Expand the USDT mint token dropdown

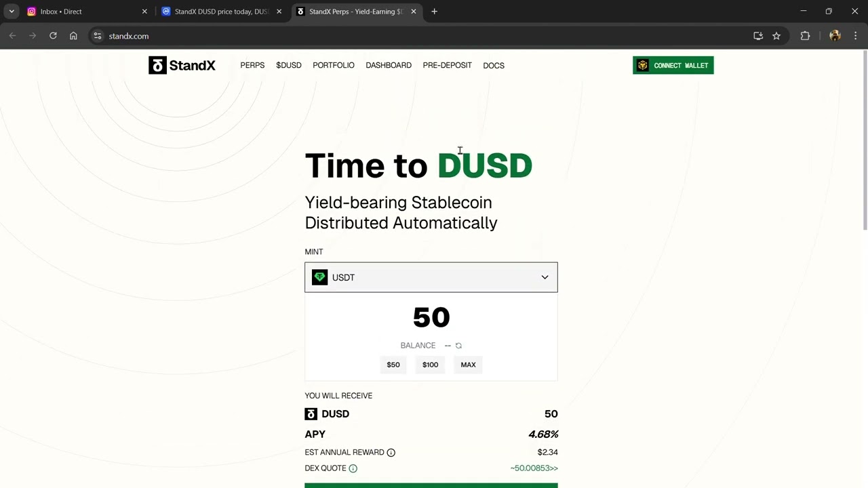pyautogui.click(x=545, y=277)
